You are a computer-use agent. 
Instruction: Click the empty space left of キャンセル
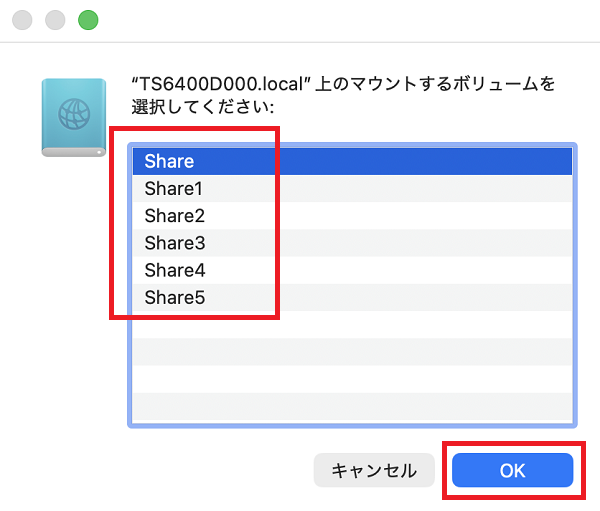[200, 469]
